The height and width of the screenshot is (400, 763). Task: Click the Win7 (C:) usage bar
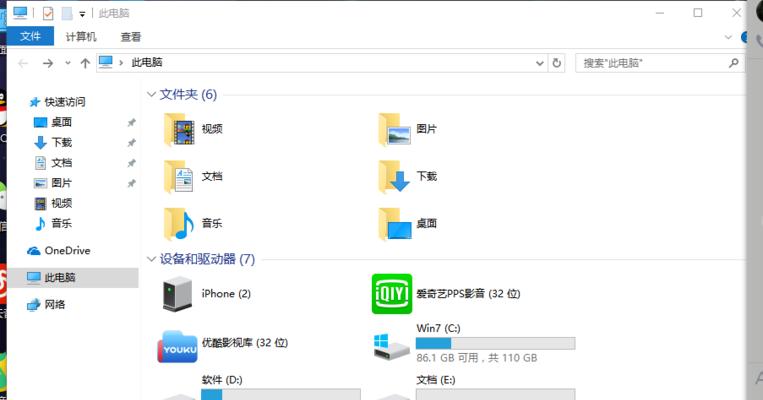point(495,344)
